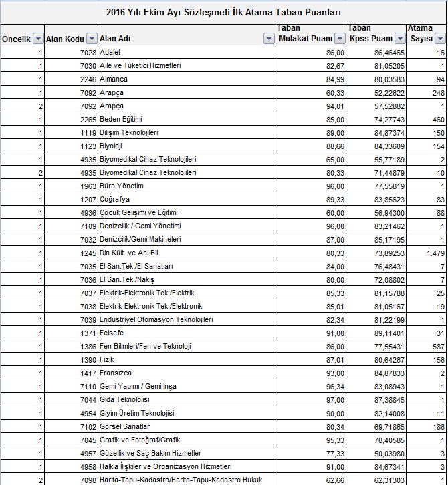Click the 'Öncelik' column header label
Image resolution: width=448 pixels, height=485 pixels.
coord(16,39)
